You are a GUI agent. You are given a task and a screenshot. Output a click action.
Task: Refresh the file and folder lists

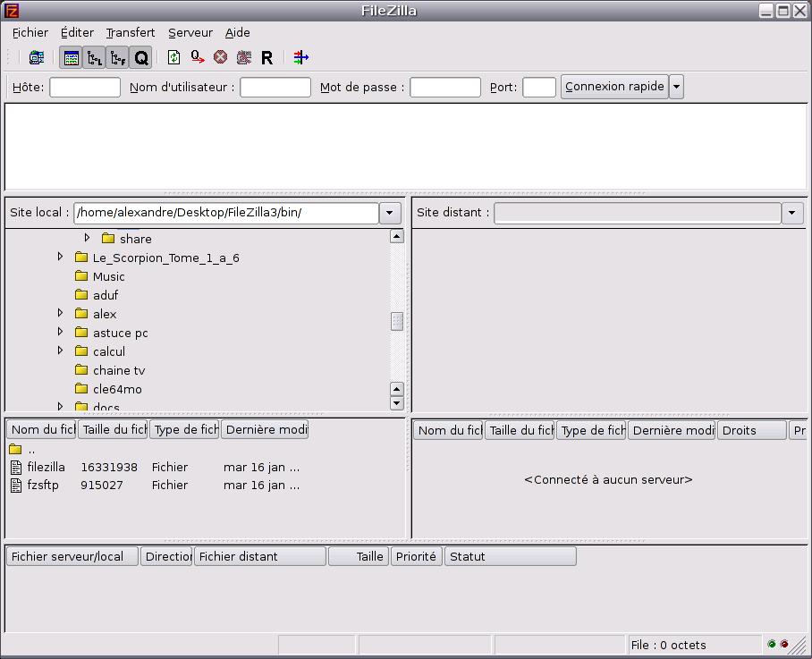pos(174,57)
